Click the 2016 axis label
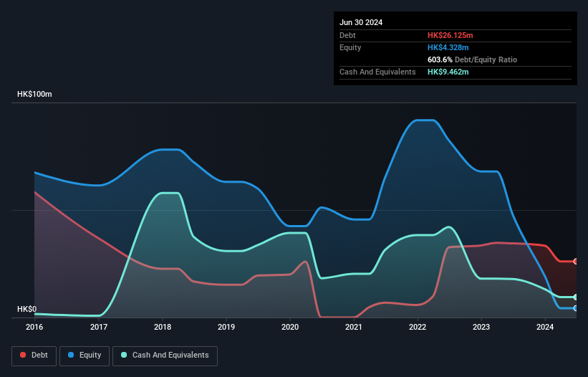The width and height of the screenshot is (588, 377). [34, 327]
